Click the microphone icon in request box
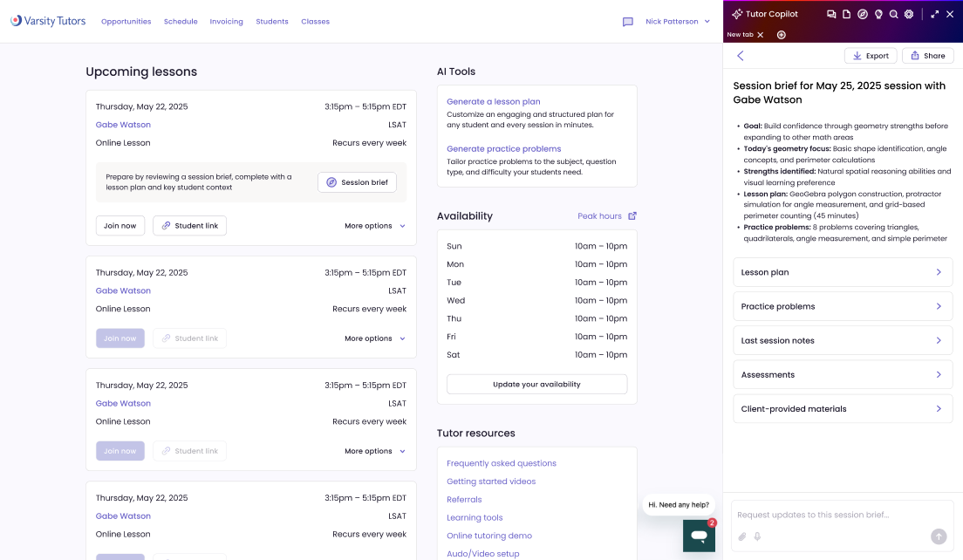The width and height of the screenshot is (963, 560). point(757,536)
